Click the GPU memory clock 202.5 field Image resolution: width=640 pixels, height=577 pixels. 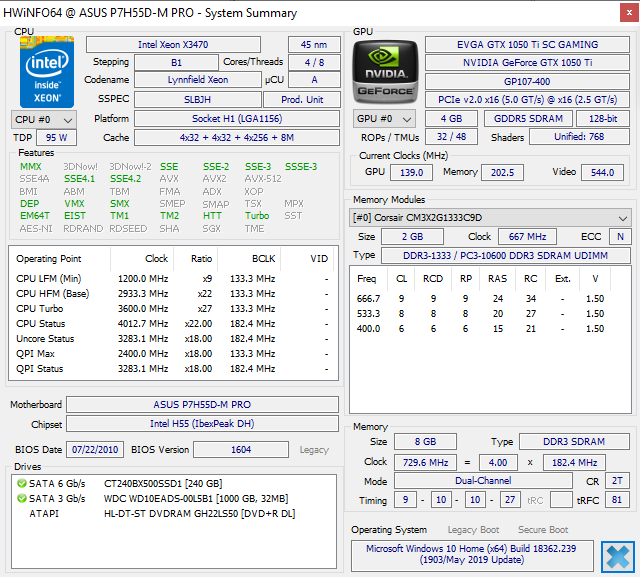click(502, 173)
